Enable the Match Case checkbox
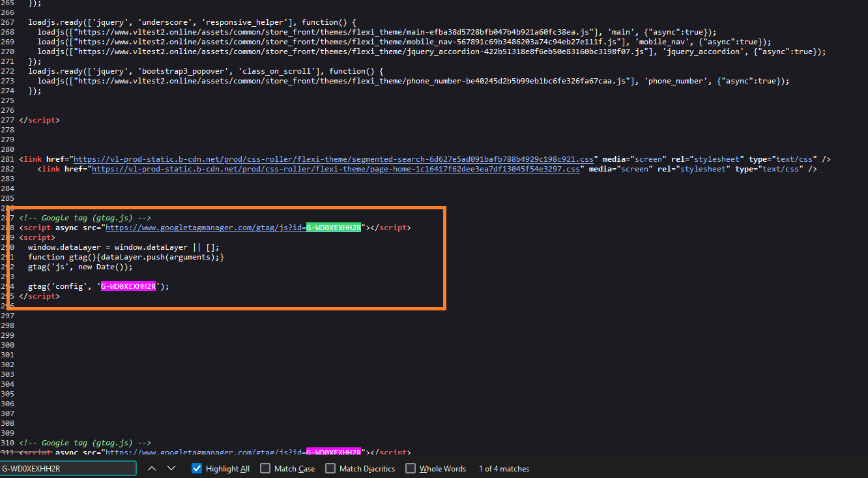This screenshot has width=868, height=478. (265, 468)
